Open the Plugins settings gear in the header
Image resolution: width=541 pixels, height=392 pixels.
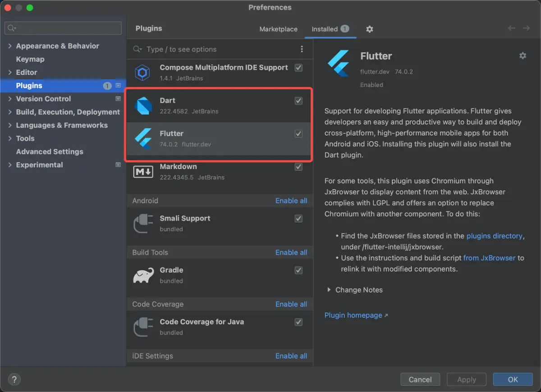point(369,28)
